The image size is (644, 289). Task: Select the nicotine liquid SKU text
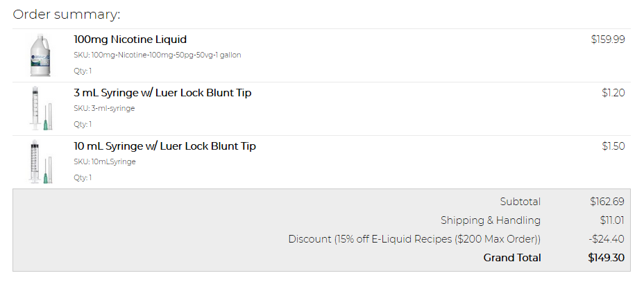(x=158, y=55)
